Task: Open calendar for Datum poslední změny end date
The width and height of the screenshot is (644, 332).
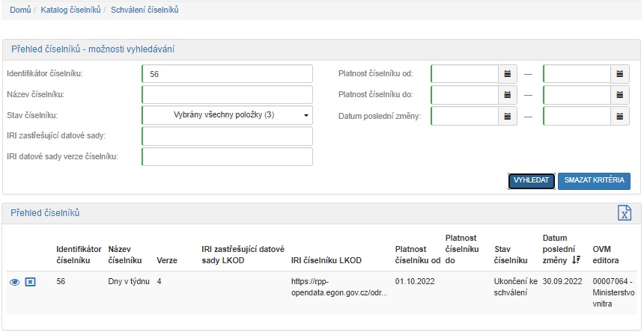Action: click(x=621, y=117)
